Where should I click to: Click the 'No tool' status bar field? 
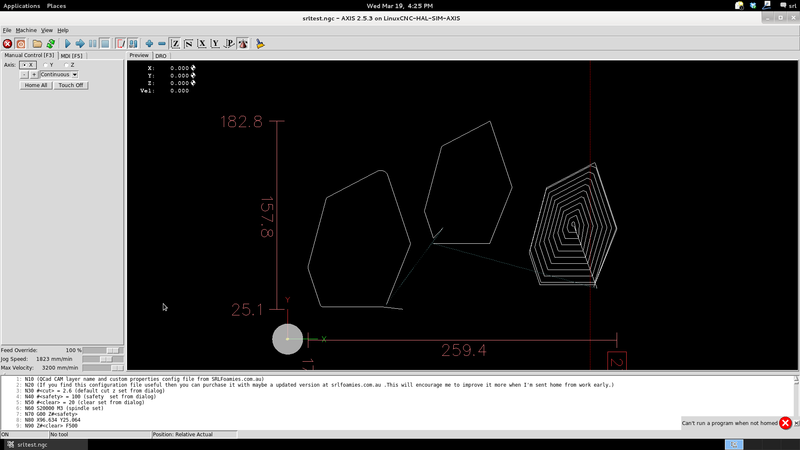[x=99, y=434]
